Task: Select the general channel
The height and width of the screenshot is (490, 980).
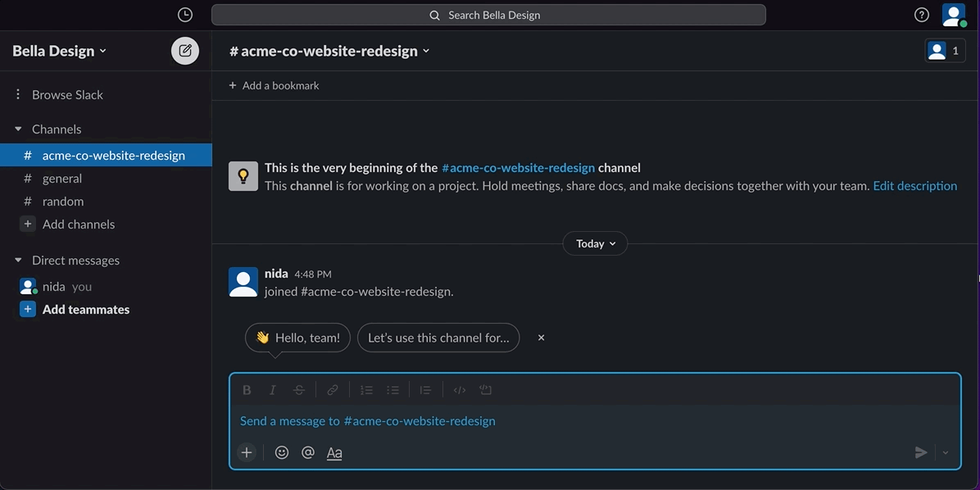Action: pyautogui.click(x=62, y=179)
